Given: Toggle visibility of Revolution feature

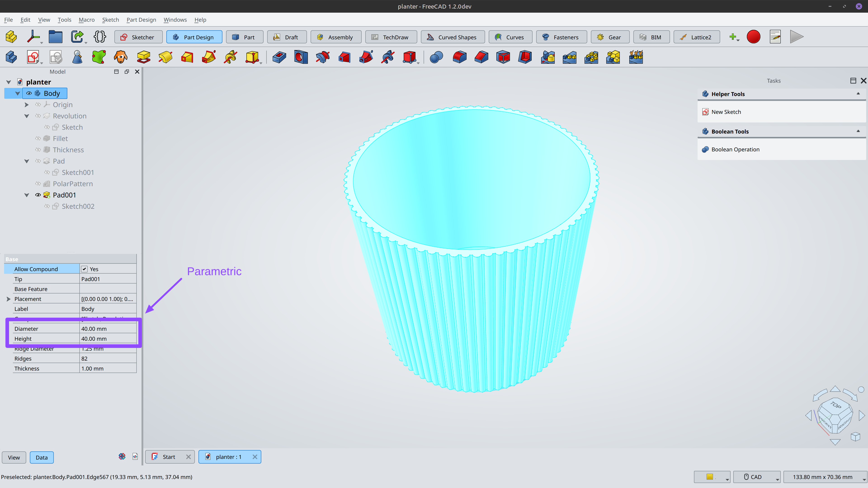Looking at the screenshot, I should pyautogui.click(x=38, y=116).
